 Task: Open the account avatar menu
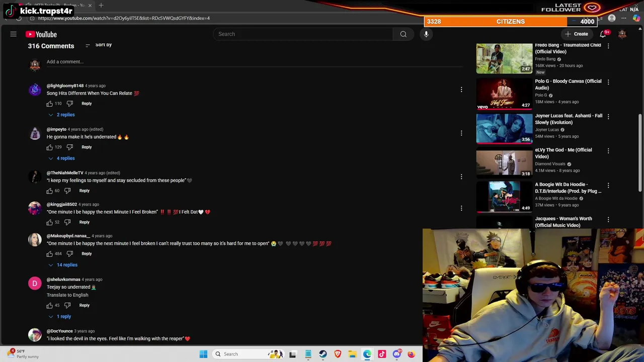tap(622, 34)
